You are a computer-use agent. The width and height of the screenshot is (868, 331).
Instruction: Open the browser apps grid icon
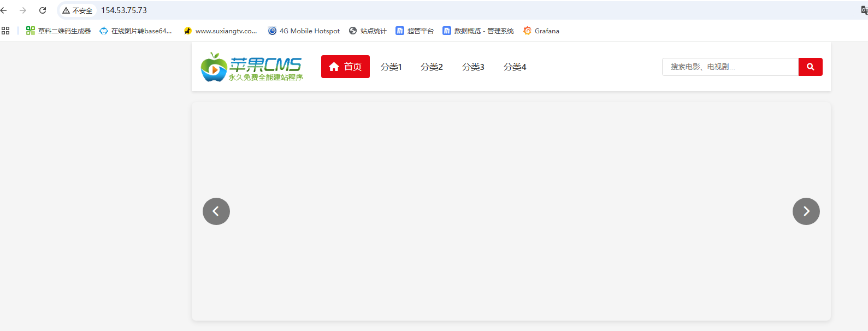click(5, 31)
